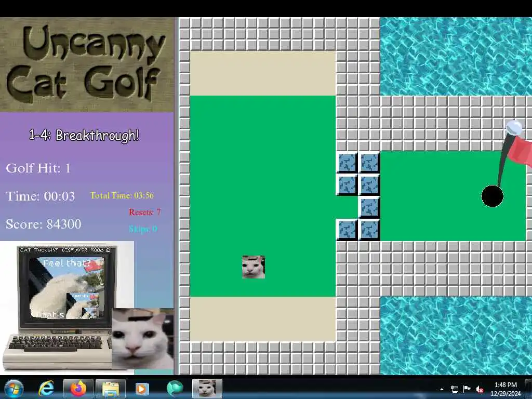Image resolution: width=532 pixels, height=399 pixels.
Task: Click the "1-4: Breakthrough!" level title
Action: tap(84, 135)
